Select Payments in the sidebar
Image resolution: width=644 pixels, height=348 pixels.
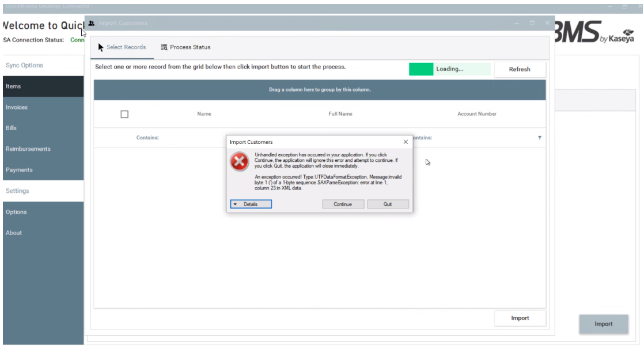click(43, 170)
